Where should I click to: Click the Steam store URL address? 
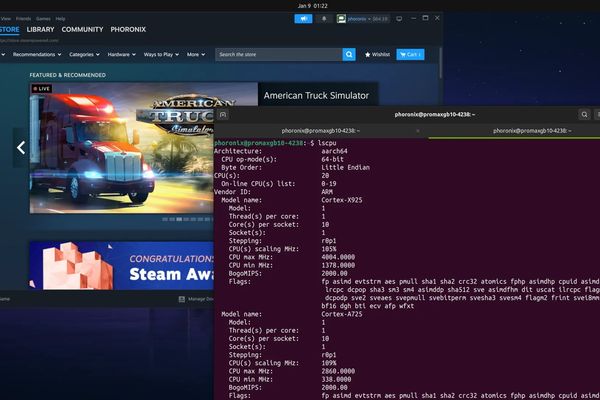29,41
